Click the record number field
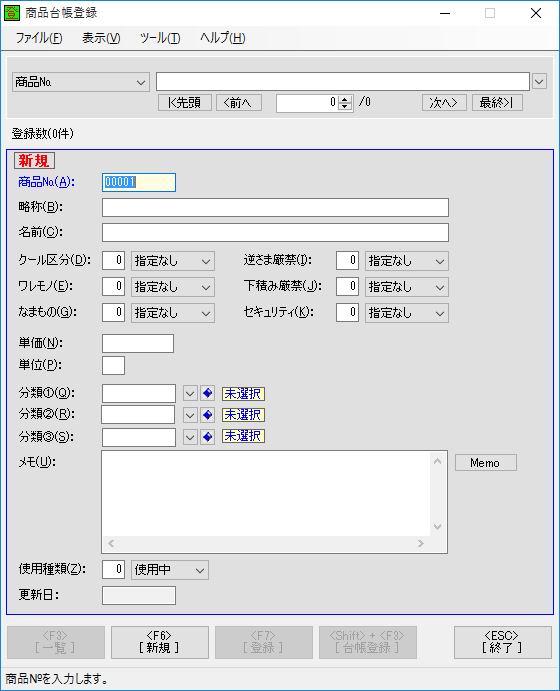The width and height of the screenshot is (560, 691). (x=308, y=103)
